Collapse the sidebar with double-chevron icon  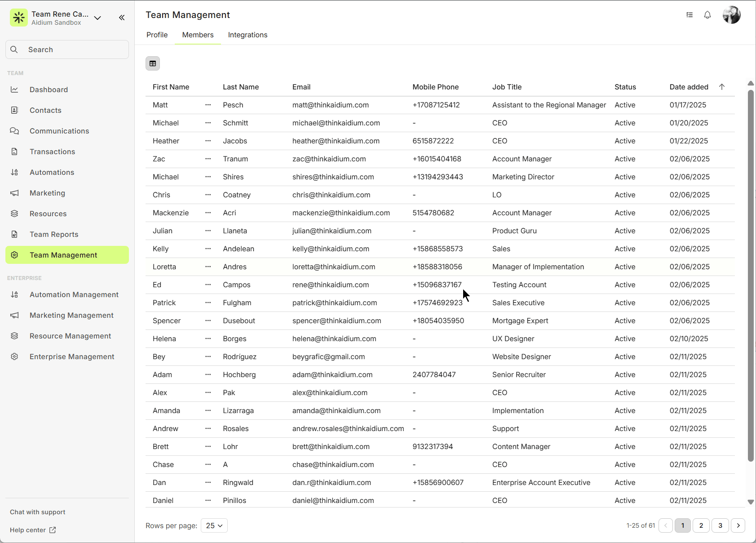122,18
